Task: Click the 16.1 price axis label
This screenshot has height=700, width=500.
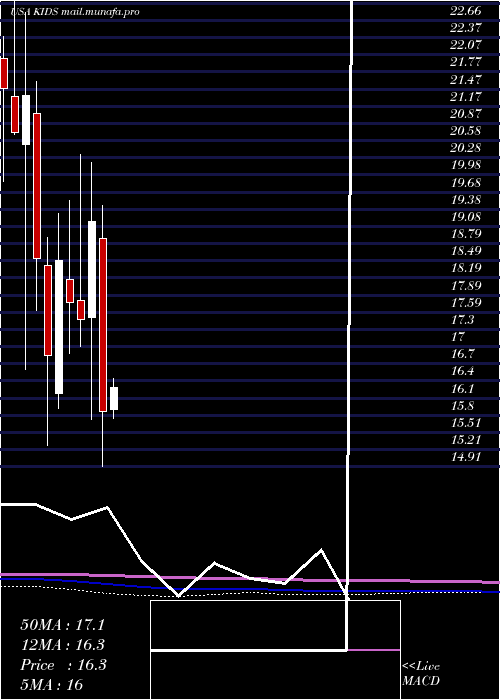Action: 462,389
